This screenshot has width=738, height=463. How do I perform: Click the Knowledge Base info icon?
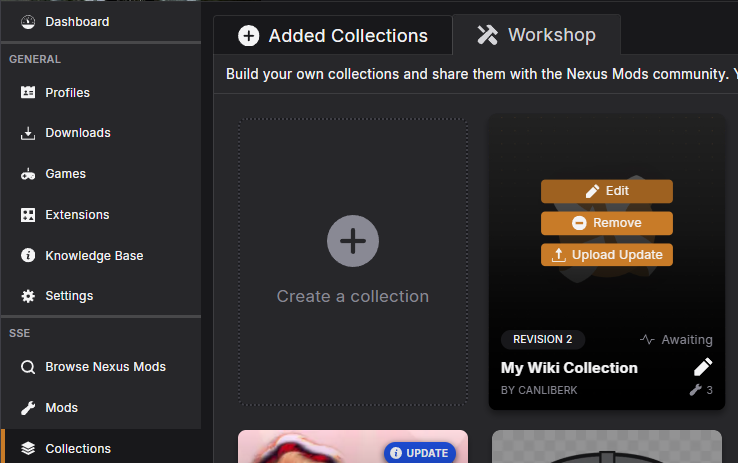point(28,256)
